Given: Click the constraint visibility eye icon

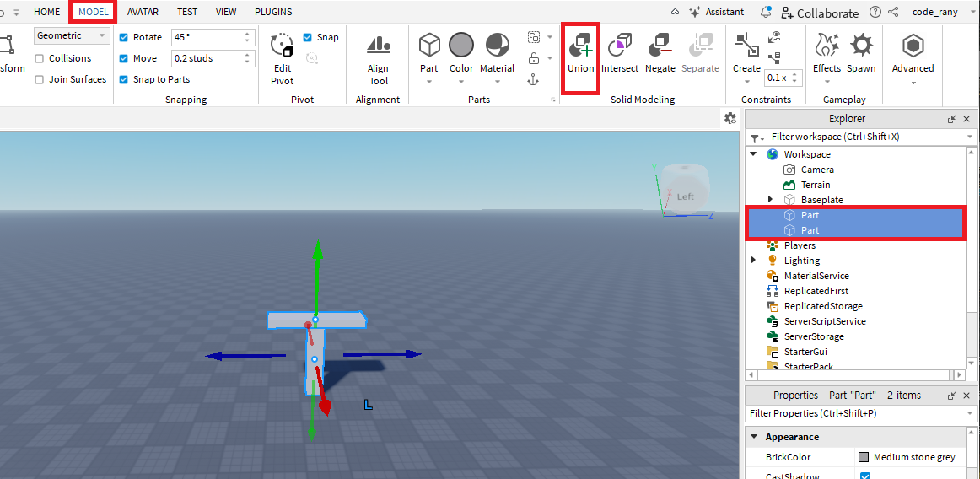Looking at the screenshot, I should 776,35.
